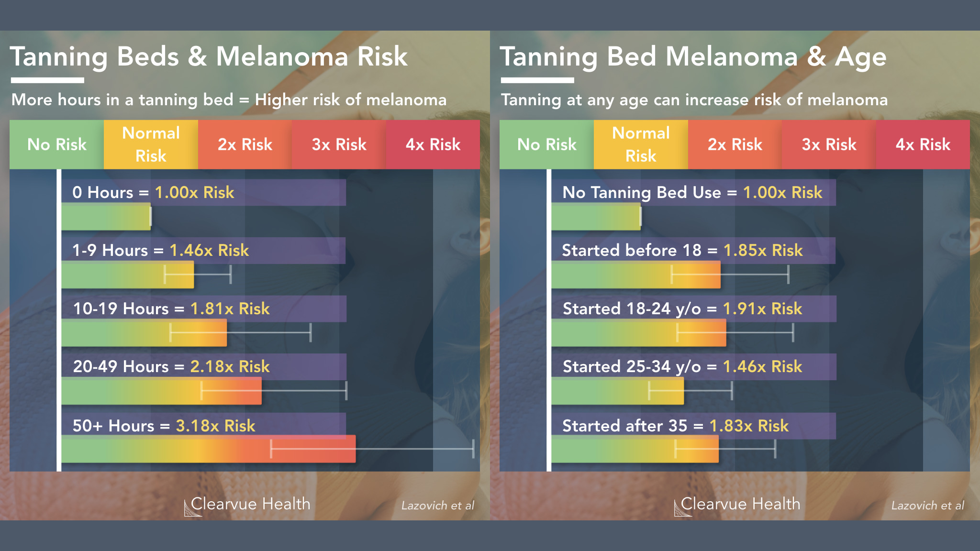The height and width of the screenshot is (551, 980).
Task: Click the Lazovich et al citation on right
Action: pos(927,506)
